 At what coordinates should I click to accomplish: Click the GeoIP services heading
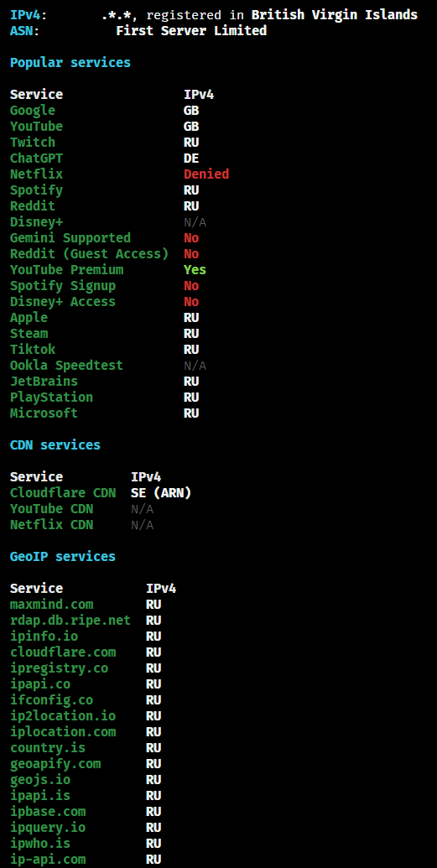(63, 556)
